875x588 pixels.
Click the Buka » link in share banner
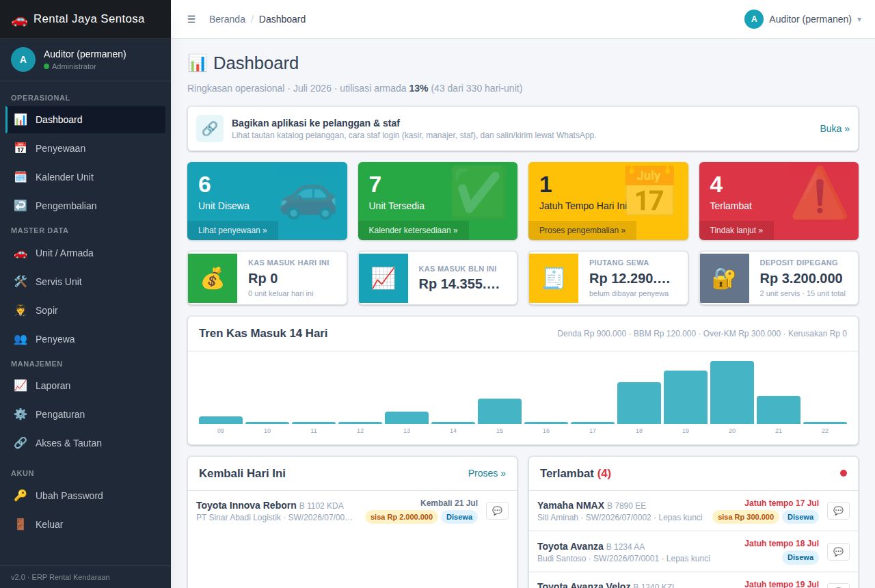[835, 129]
